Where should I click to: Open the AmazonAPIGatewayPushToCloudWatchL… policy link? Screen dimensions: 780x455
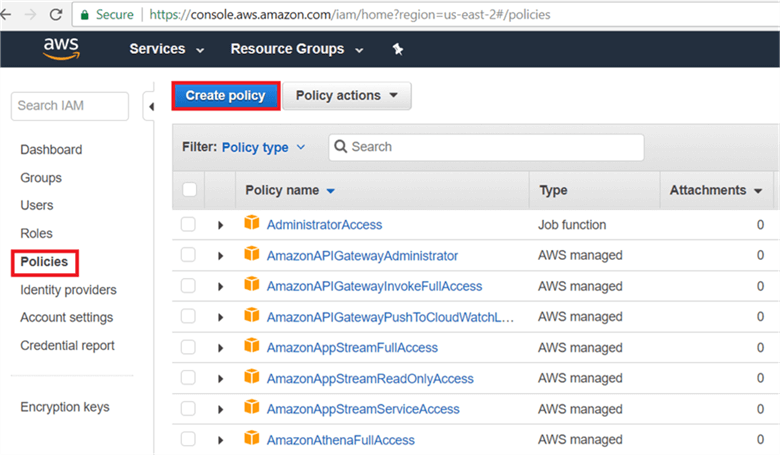(x=390, y=317)
